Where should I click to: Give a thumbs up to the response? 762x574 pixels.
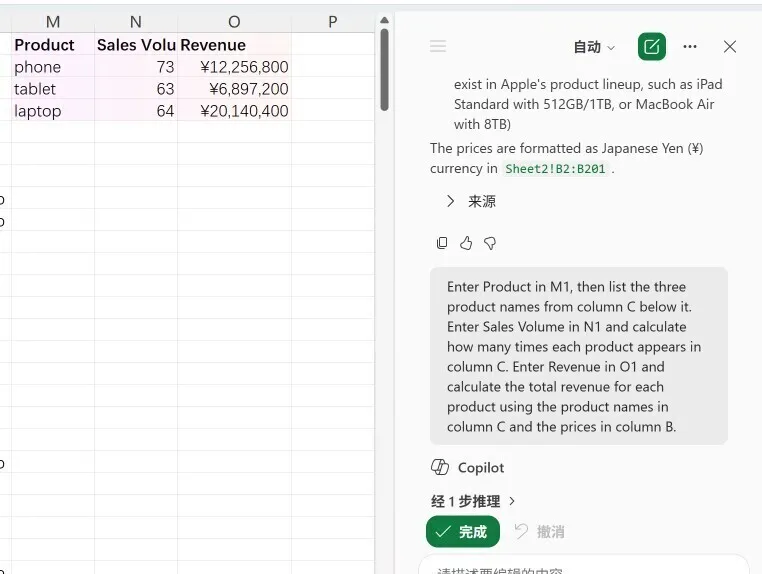tap(466, 243)
